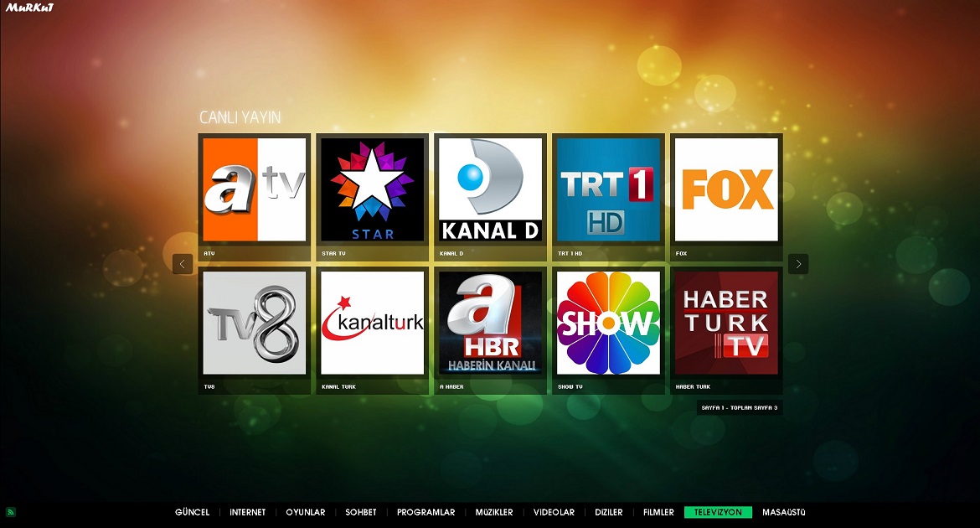Click the "KANAL D" caption text
The image size is (980, 528).
[x=451, y=253]
